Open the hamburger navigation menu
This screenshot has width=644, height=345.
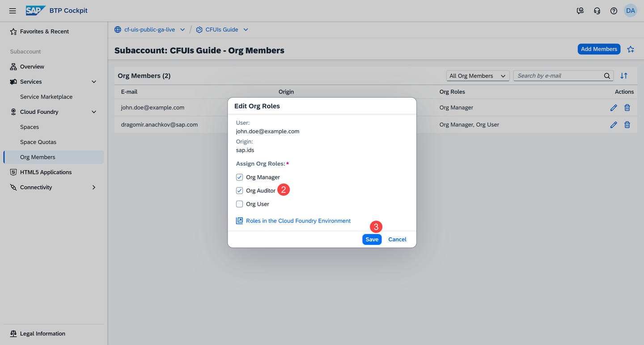[x=13, y=11]
